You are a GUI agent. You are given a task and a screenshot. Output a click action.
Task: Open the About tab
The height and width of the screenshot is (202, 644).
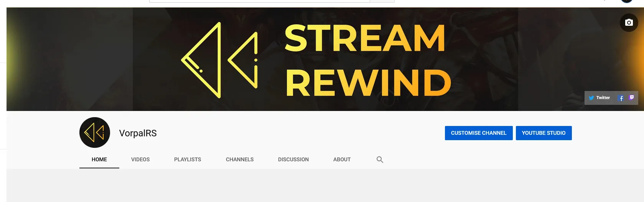(342, 160)
